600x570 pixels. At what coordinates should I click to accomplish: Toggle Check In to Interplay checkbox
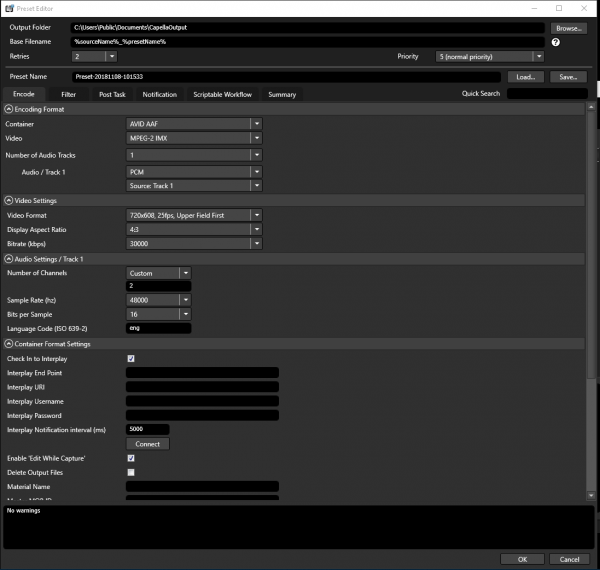[x=131, y=358]
